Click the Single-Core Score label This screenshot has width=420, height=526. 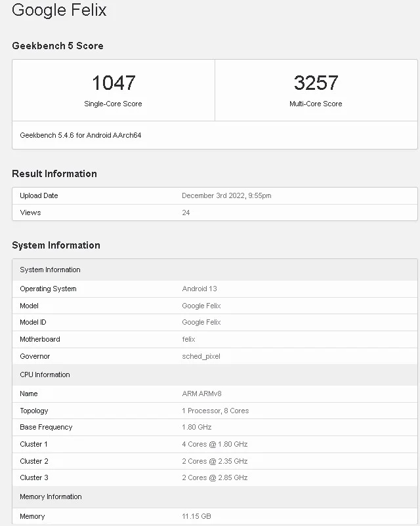113,104
